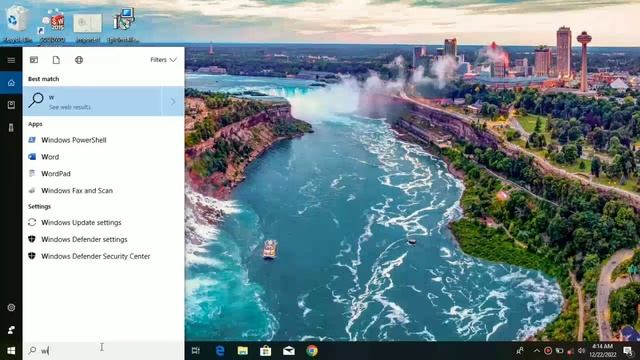Expand the Filters dropdown
Viewport: 640px width, 360px height.
pyautogui.click(x=163, y=60)
